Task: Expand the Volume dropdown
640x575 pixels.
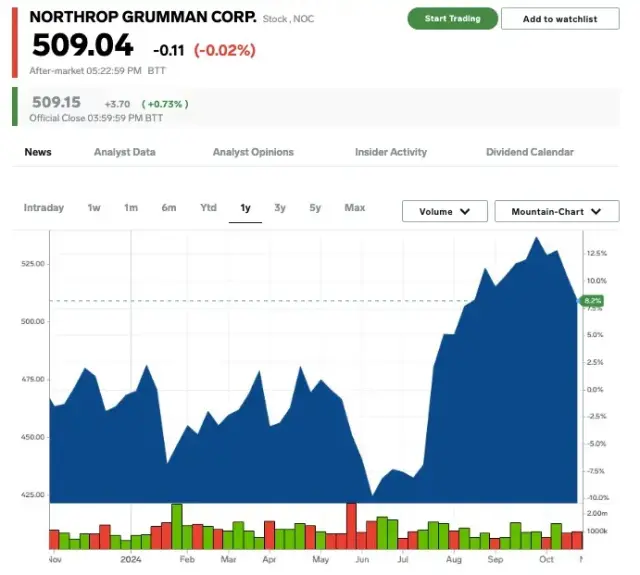Action: pyautogui.click(x=444, y=211)
